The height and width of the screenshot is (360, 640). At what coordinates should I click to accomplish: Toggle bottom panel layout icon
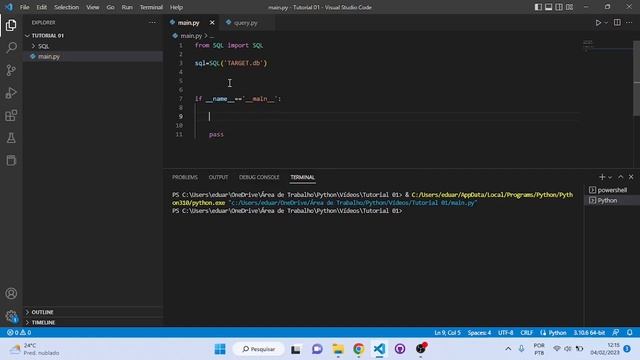[x=549, y=7]
